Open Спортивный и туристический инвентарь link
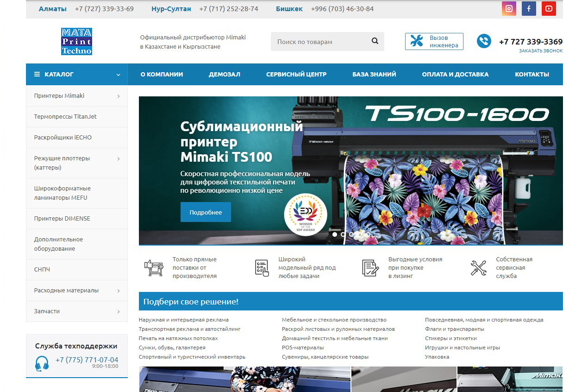 point(192,357)
